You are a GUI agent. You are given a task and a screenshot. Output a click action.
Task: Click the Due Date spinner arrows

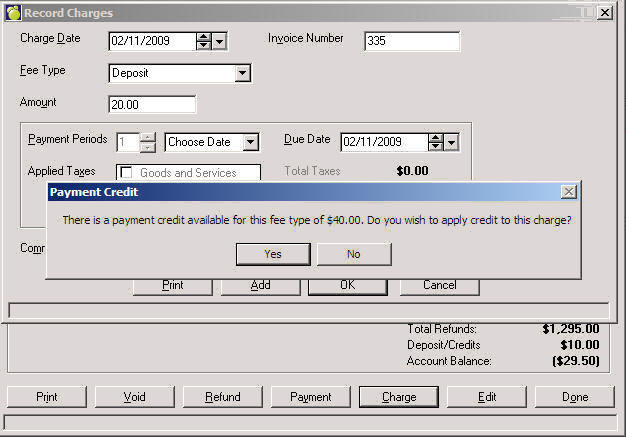435,142
